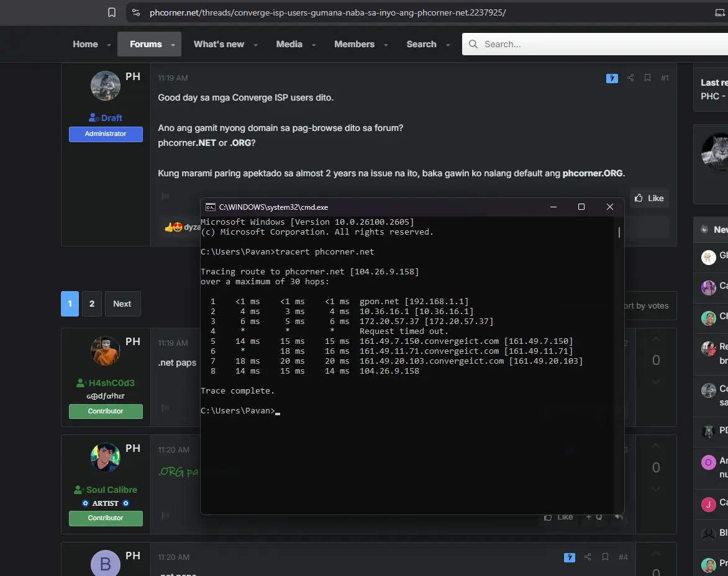The height and width of the screenshot is (576, 728).
Task: Report Soul Calibre's post using flag icon
Action: click(x=165, y=515)
